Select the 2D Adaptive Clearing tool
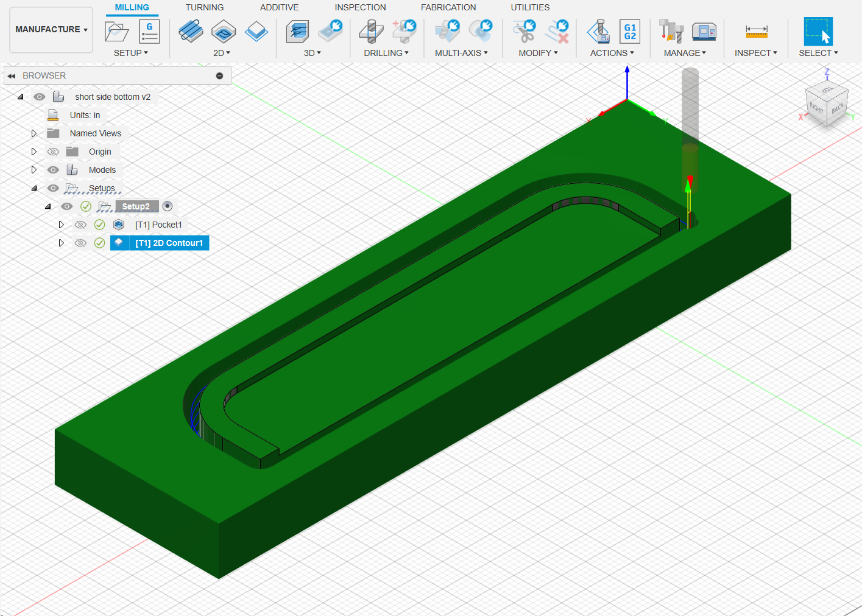The width and height of the screenshot is (862, 616). 191,31
